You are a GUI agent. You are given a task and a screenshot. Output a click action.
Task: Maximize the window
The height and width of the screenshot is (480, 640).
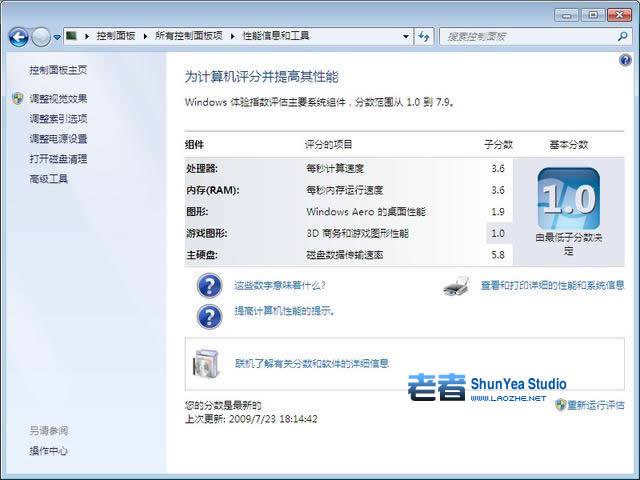point(593,16)
